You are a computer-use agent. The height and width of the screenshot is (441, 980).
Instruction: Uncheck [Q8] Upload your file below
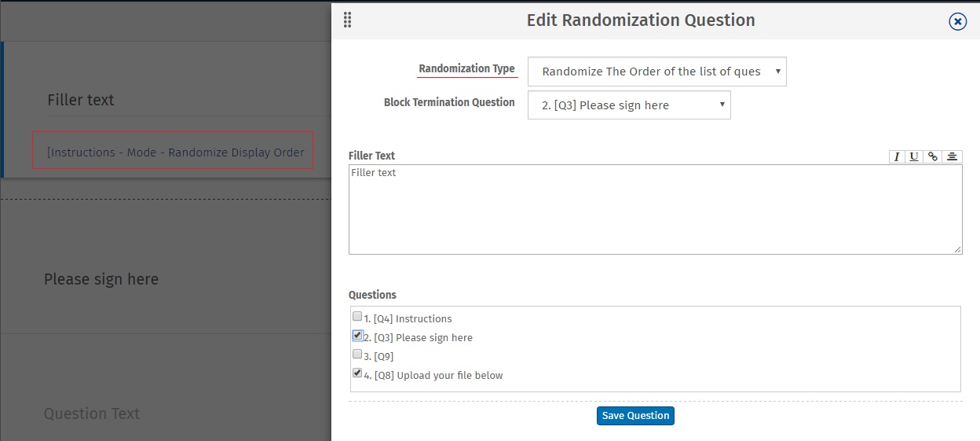tap(357, 373)
